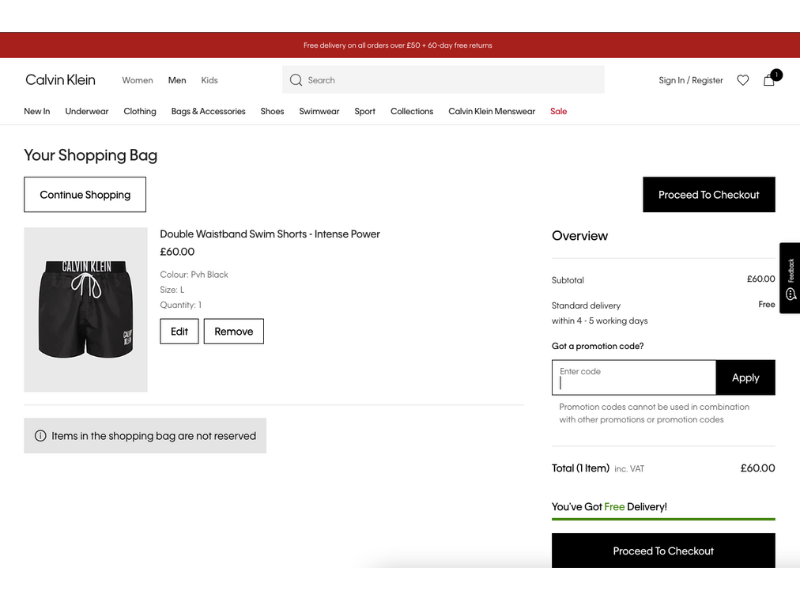Open the Underwear menu

click(87, 111)
